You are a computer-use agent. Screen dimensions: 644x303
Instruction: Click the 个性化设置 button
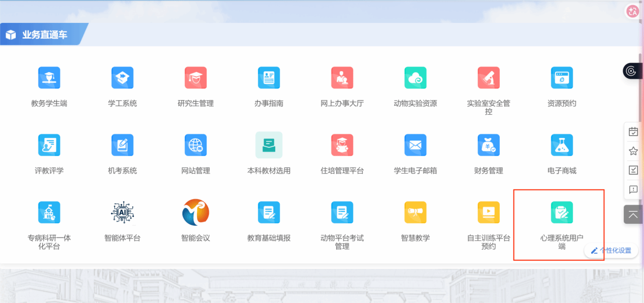click(x=611, y=250)
